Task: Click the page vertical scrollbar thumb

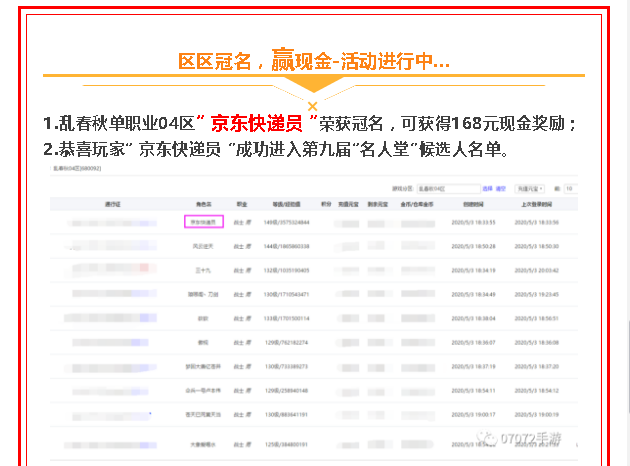Action: pos(628,366)
